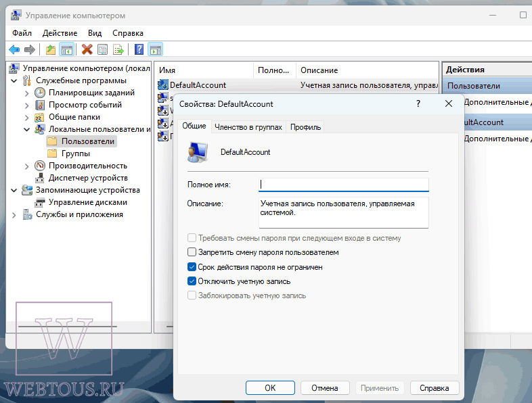Switch to Членство в группах tab
Image resolution: width=532 pixels, height=403 pixels.
[x=248, y=127]
